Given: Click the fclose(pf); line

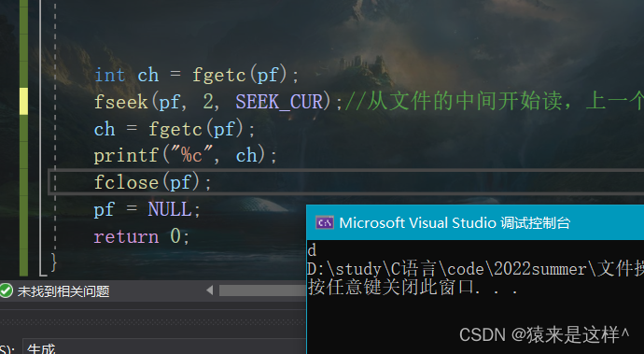Looking at the screenshot, I should [153, 182].
